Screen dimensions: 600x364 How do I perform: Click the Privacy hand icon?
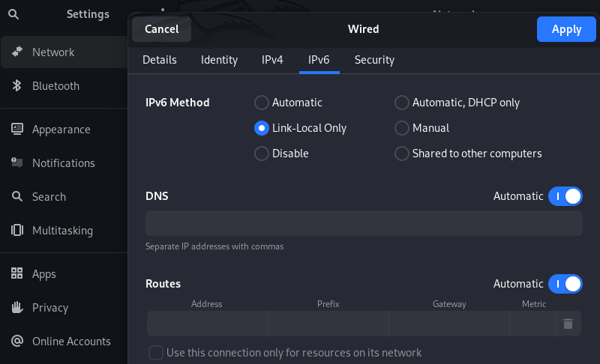click(16, 307)
